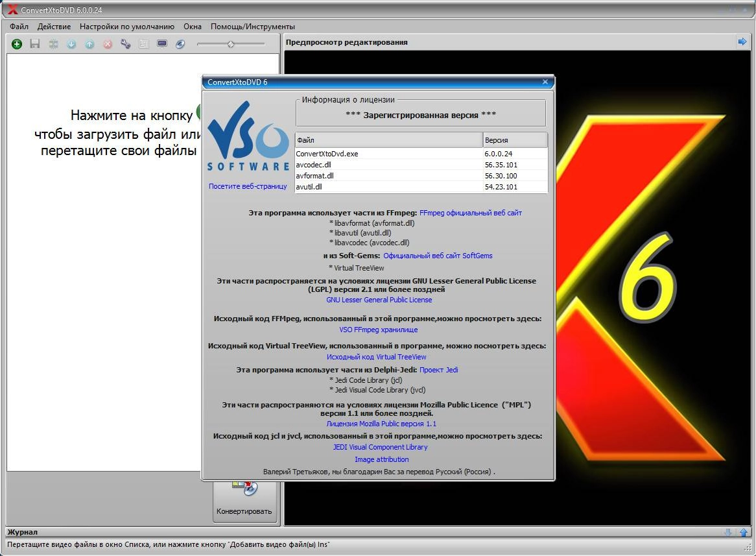
Task: Click version value 56.30.100
Action: click(x=501, y=176)
